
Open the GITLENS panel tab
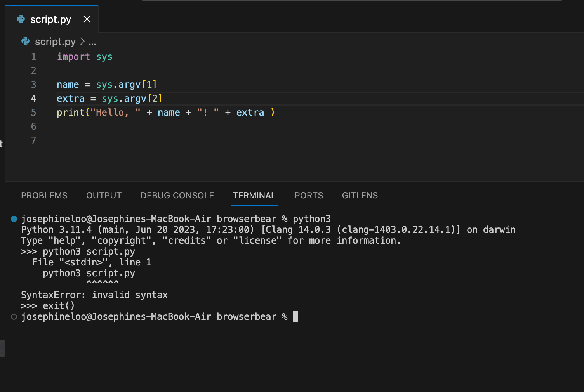(x=360, y=195)
